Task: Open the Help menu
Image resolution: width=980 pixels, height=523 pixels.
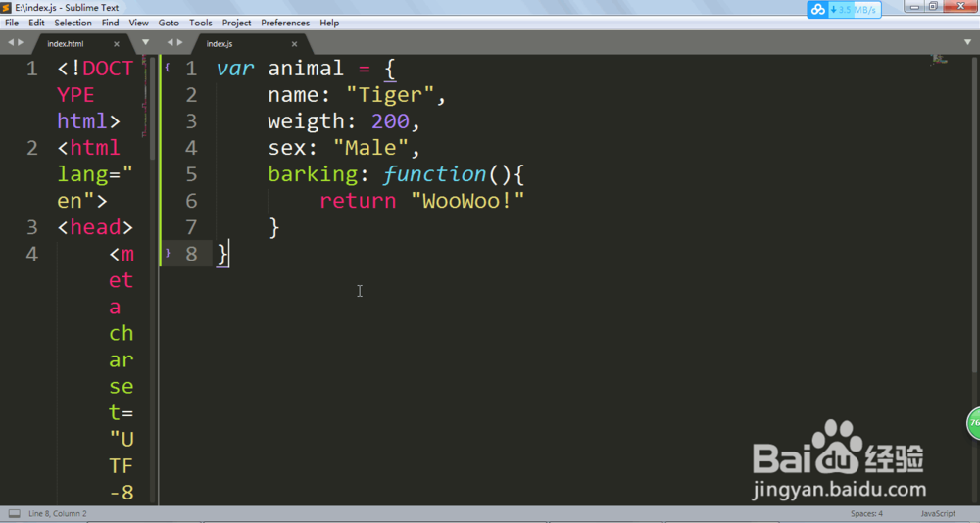Action: click(x=329, y=23)
